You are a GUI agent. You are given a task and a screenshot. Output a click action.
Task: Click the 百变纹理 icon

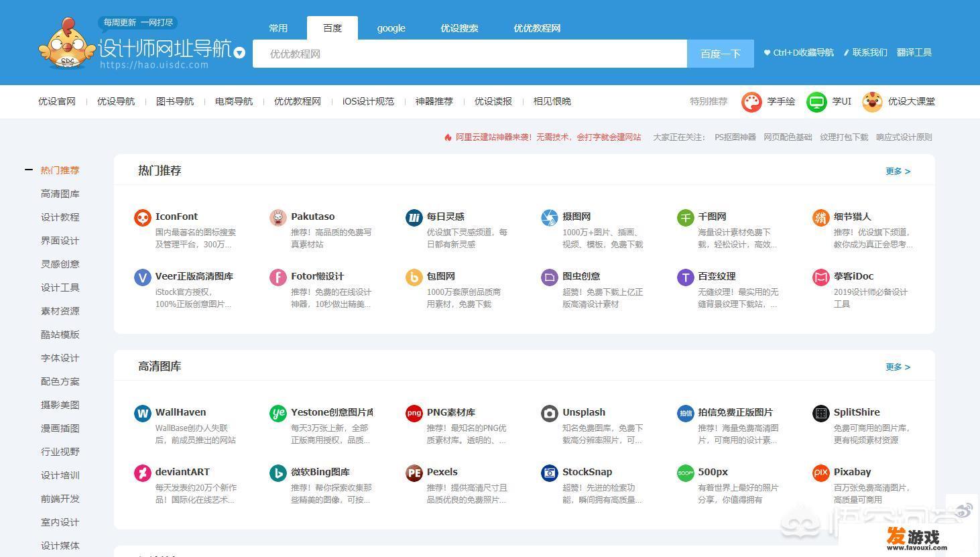[686, 277]
